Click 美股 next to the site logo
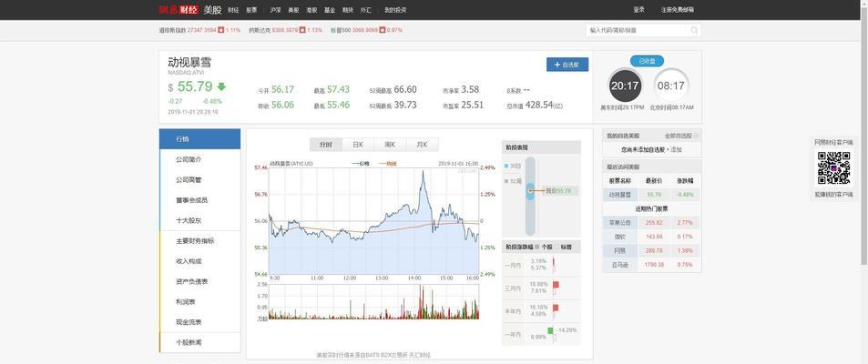 click(x=212, y=9)
